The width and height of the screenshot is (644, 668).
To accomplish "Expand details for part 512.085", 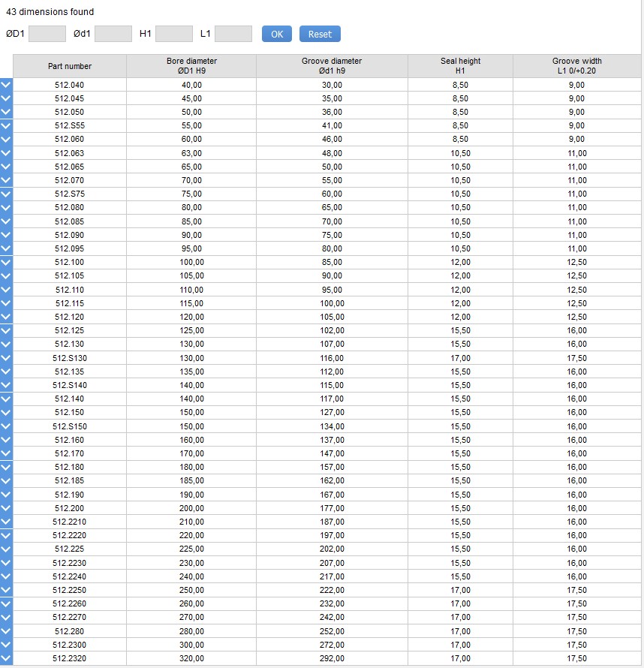I will click(x=6, y=221).
